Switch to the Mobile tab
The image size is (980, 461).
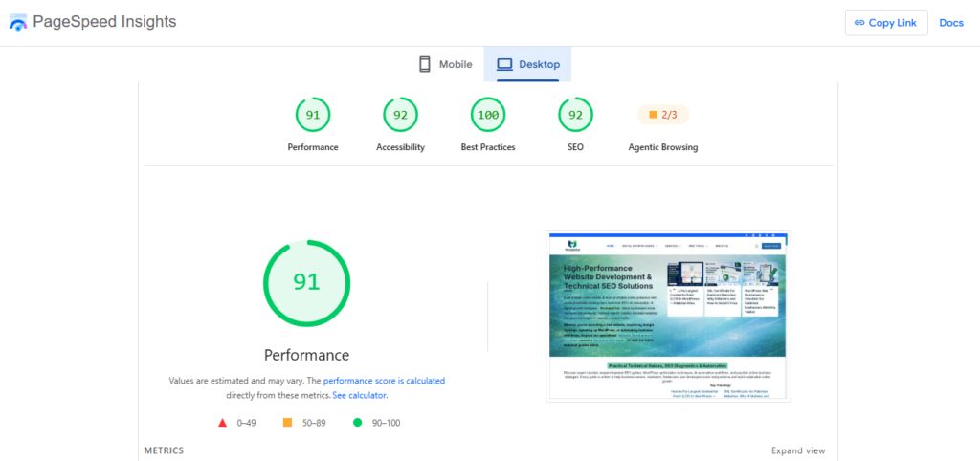tap(445, 64)
